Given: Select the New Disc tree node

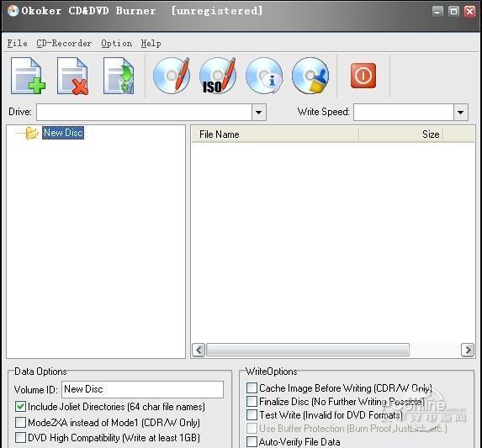Looking at the screenshot, I should (63, 133).
